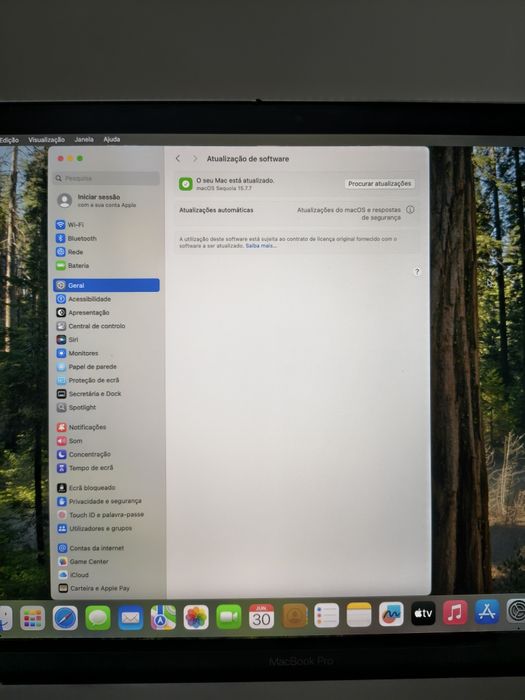Open Concentração settings
Screen dimensions: 525x700
pyautogui.click(x=107, y=454)
